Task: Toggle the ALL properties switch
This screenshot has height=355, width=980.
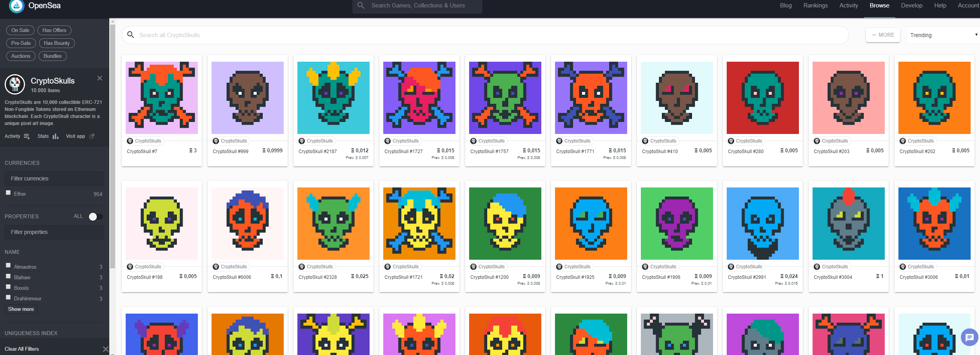Action: 96,217
